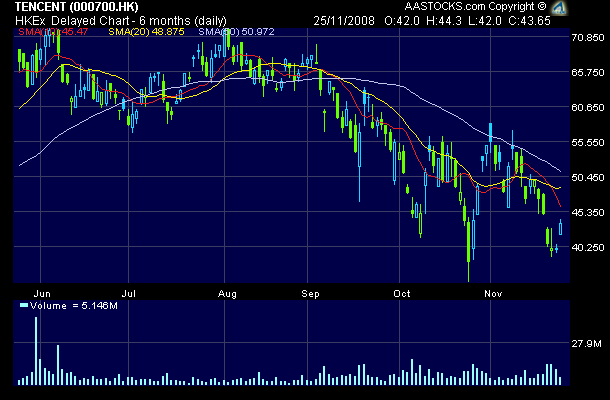The height and width of the screenshot is (400, 610).
Task: Click the Oct month label
Action: pyautogui.click(x=401, y=294)
